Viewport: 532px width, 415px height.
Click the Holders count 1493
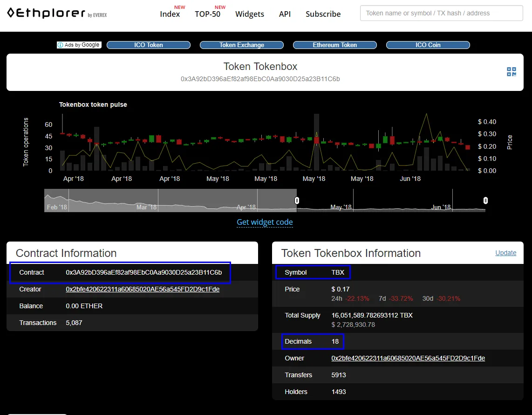click(x=339, y=392)
